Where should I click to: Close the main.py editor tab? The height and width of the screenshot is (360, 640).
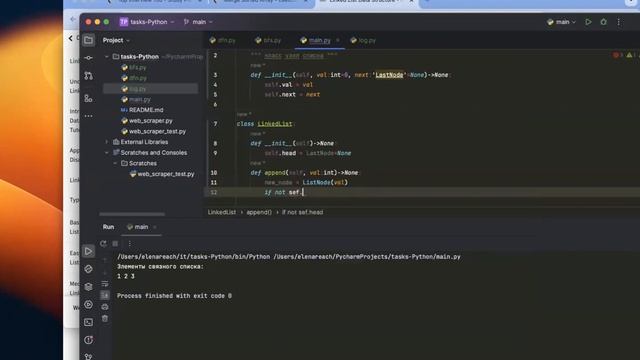(338, 40)
